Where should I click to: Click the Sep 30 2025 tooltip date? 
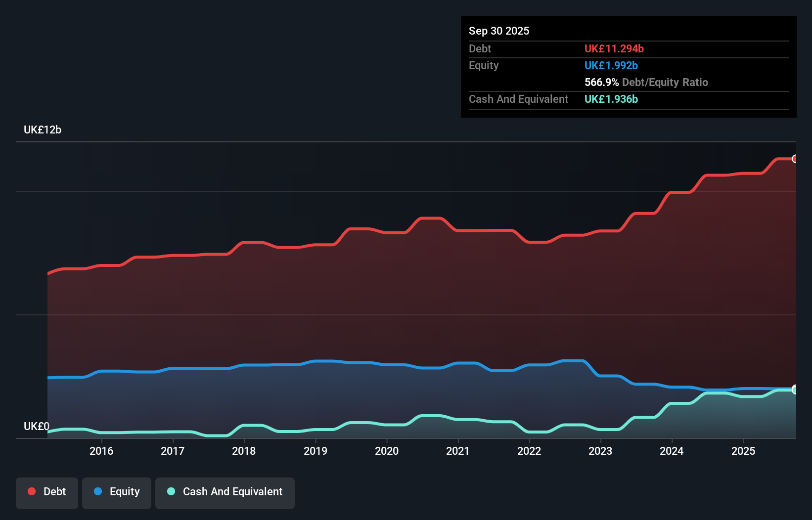[x=499, y=31]
